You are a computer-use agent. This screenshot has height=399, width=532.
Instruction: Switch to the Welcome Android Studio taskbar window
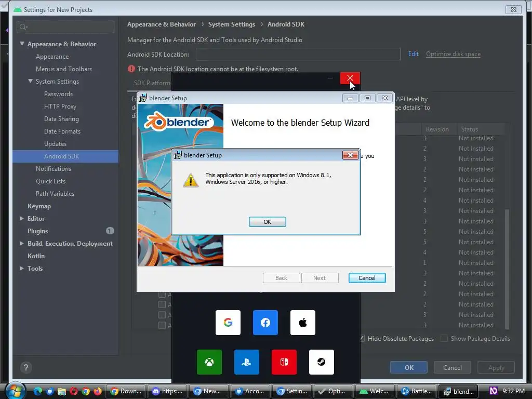tap(375, 391)
